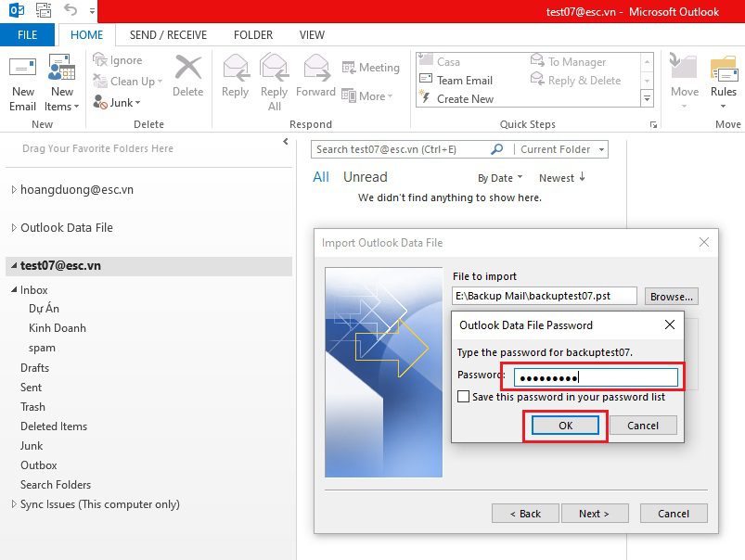This screenshot has height=560, width=745.
Task: Click the Back button in import wizard
Action: click(525, 514)
